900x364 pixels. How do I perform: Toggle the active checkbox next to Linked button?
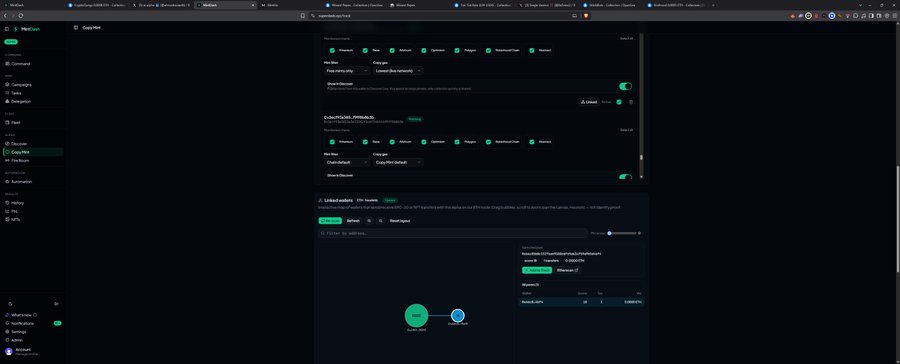coord(619,102)
